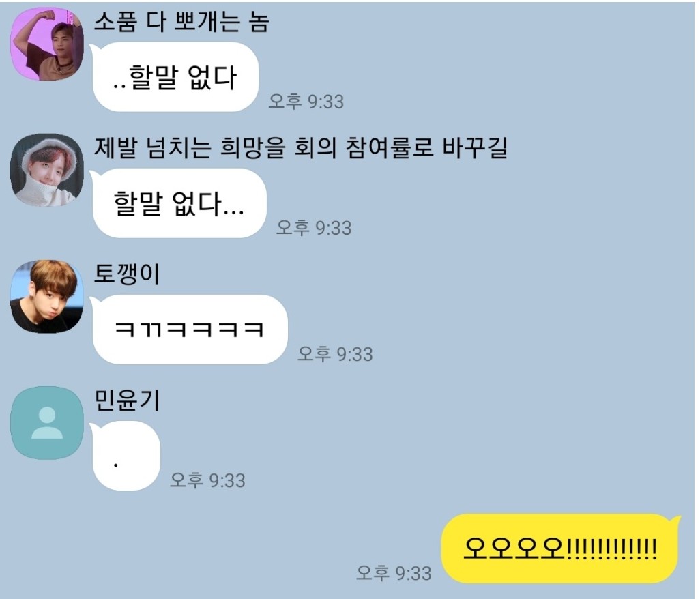Click the underlined 오오오오 text in yellow bubble

514,548
